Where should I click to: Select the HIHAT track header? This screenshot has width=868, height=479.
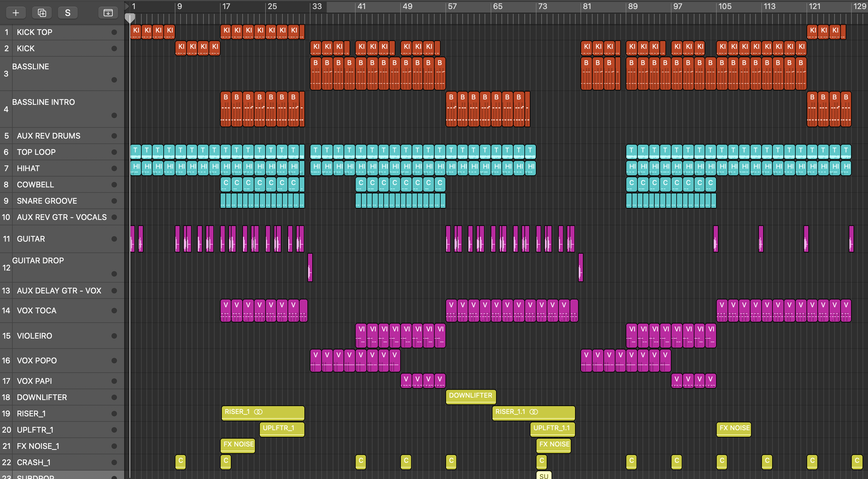[51, 168]
